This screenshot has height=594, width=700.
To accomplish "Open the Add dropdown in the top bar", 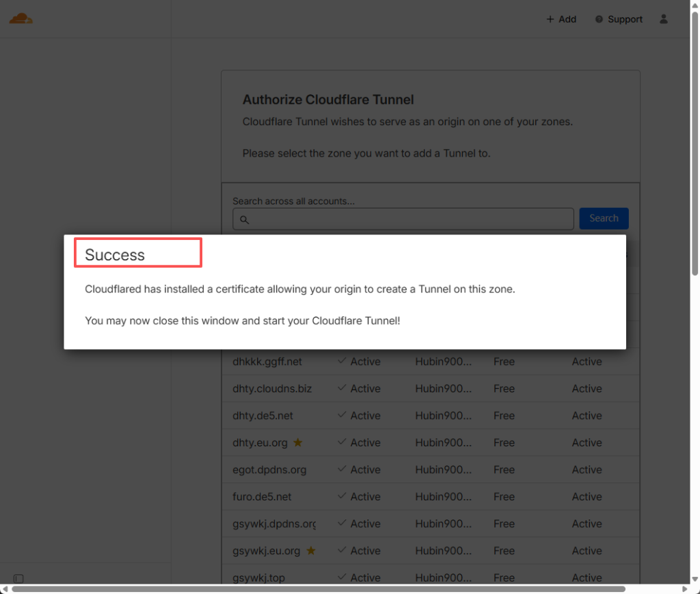I will 561,19.
